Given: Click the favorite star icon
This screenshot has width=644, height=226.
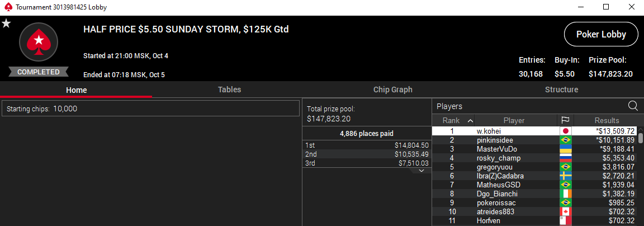Looking at the screenshot, I should (x=6, y=23).
